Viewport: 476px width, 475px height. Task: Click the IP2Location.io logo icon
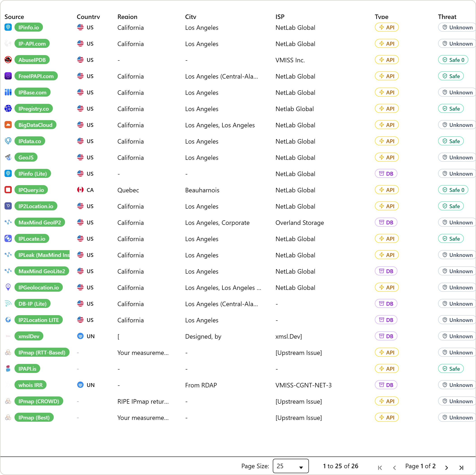pyautogui.click(x=8, y=206)
